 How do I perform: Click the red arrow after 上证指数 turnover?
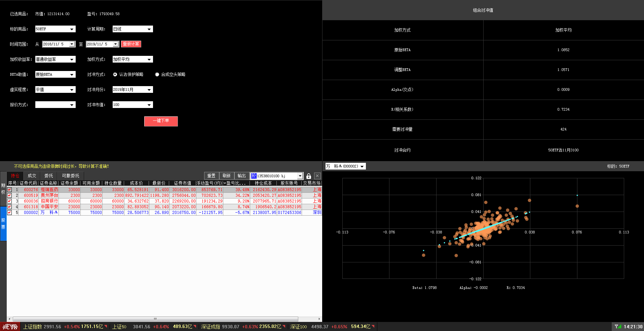tap(106, 327)
